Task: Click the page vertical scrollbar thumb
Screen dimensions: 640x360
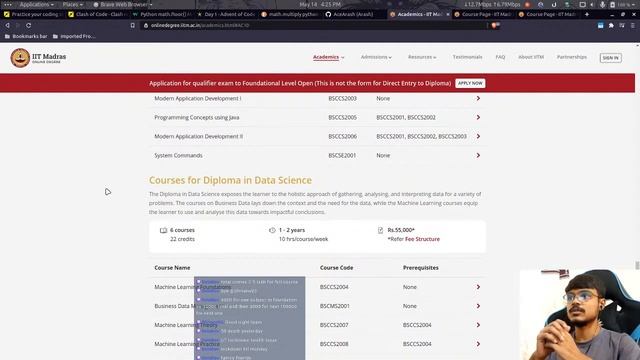Action: tap(637, 265)
